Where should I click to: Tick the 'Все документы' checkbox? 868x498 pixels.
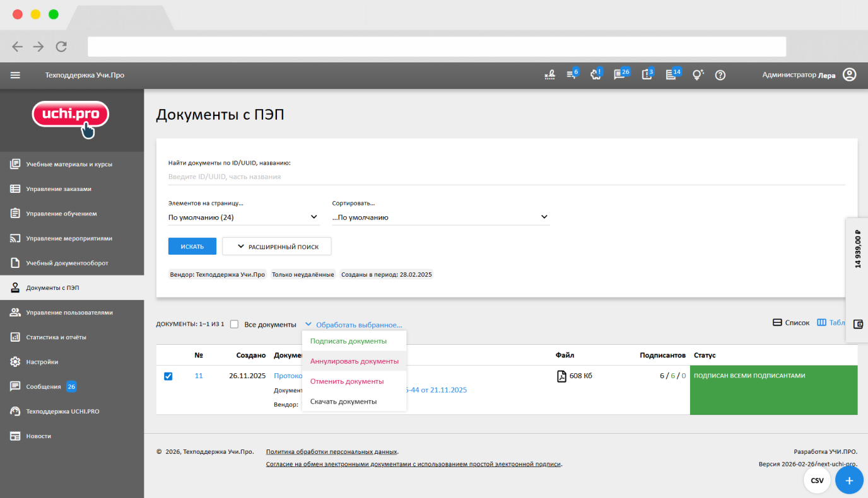234,324
